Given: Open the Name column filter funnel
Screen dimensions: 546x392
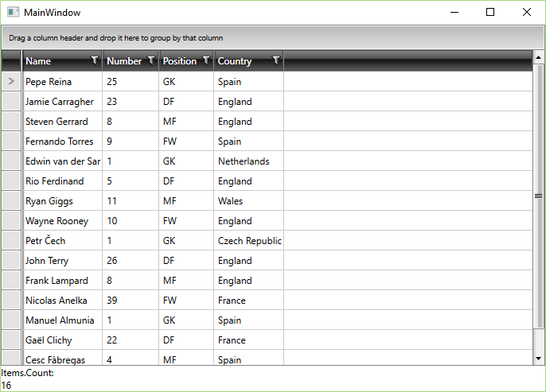Looking at the screenshot, I should pyautogui.click(x=95, y=60).
